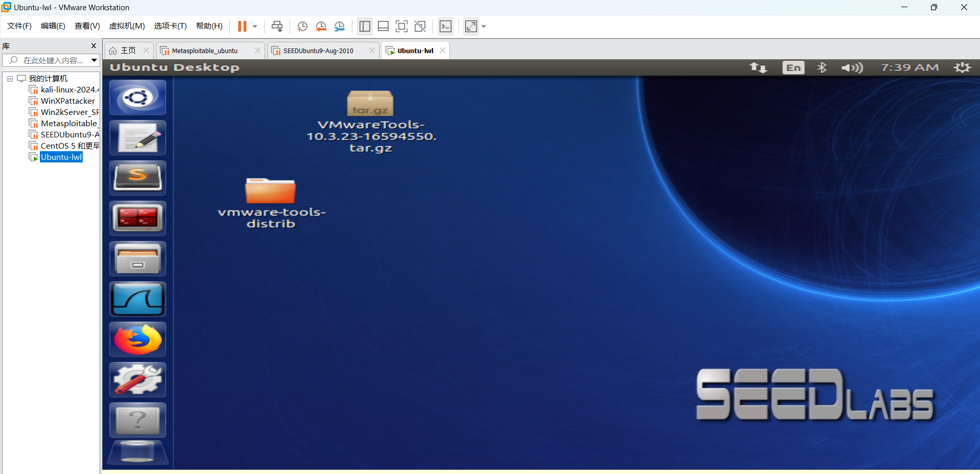Select the vmware-tools-distrib desktop folder
Image resolution: width=980 pixels, height=474 pixels.
pyautogui.click(x=271, y=203)
